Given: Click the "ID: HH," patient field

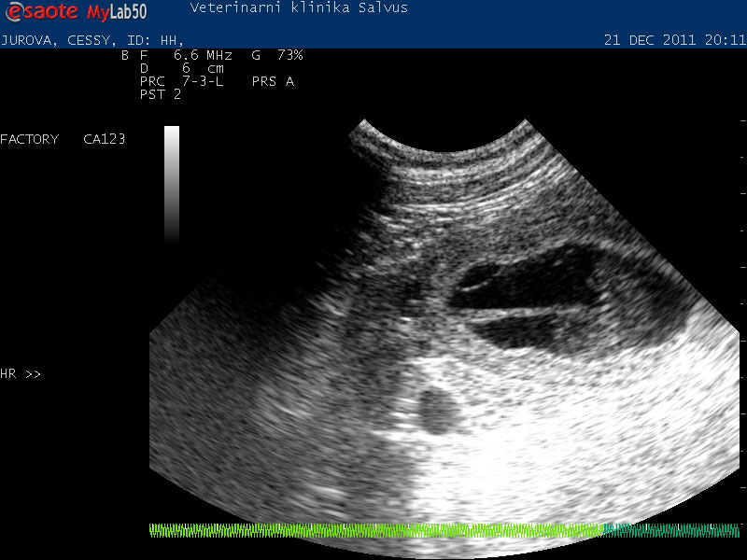Looking at the screenshot, I should [x=155, y=40].
